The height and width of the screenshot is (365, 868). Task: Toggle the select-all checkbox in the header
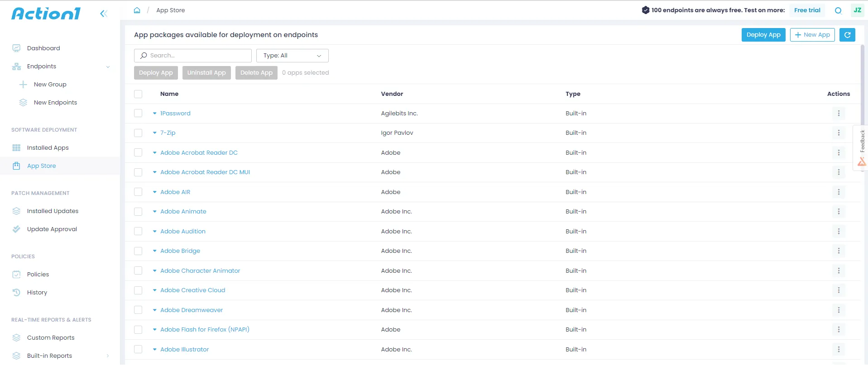point(138,94)
